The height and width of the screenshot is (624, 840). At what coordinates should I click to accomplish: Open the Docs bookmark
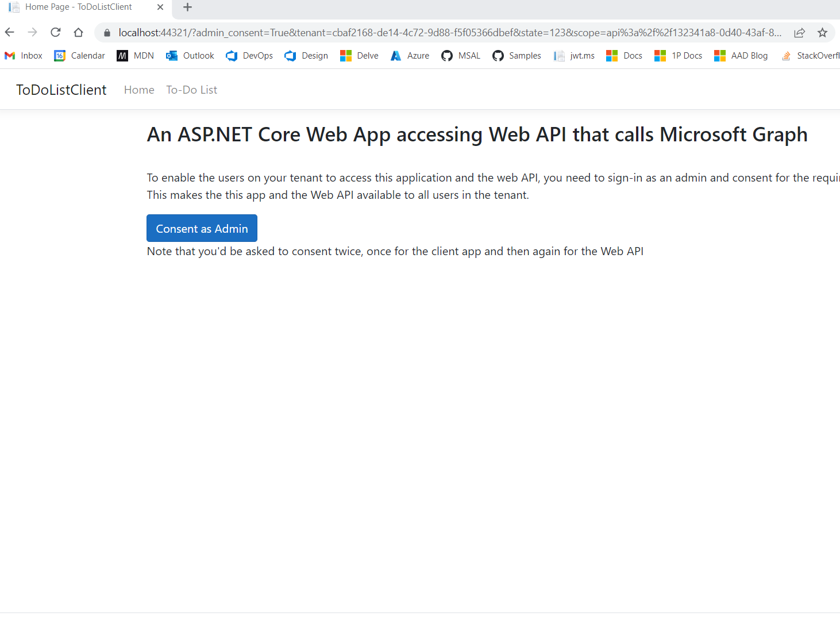click(625, 56)
